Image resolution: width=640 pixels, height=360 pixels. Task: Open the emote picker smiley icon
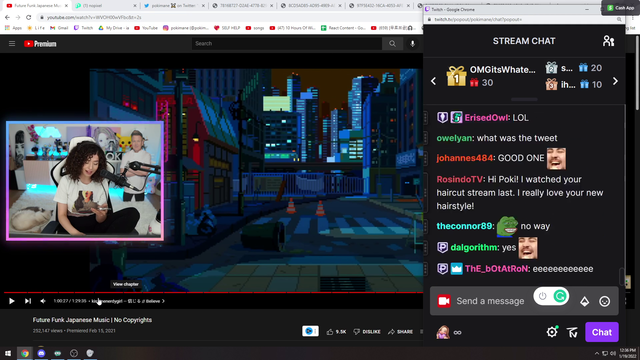(604, 301)
